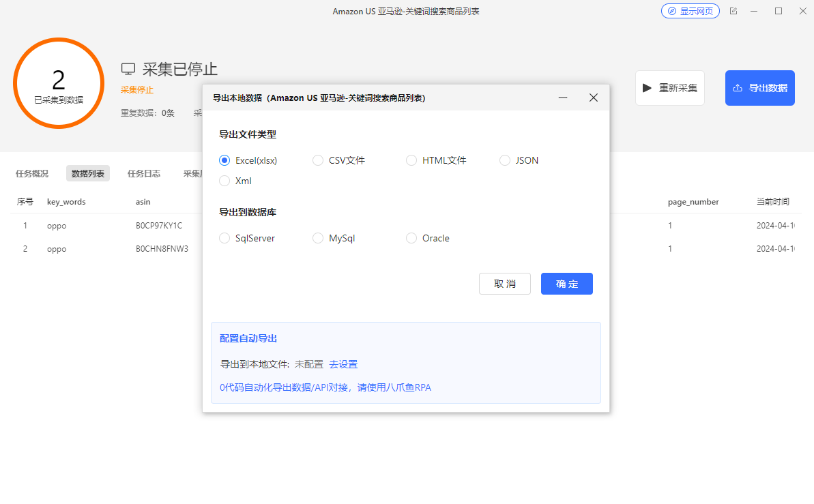Click the blue 导出数据 export data button
This screenshot has width=814, height=504.
(759, 88)
